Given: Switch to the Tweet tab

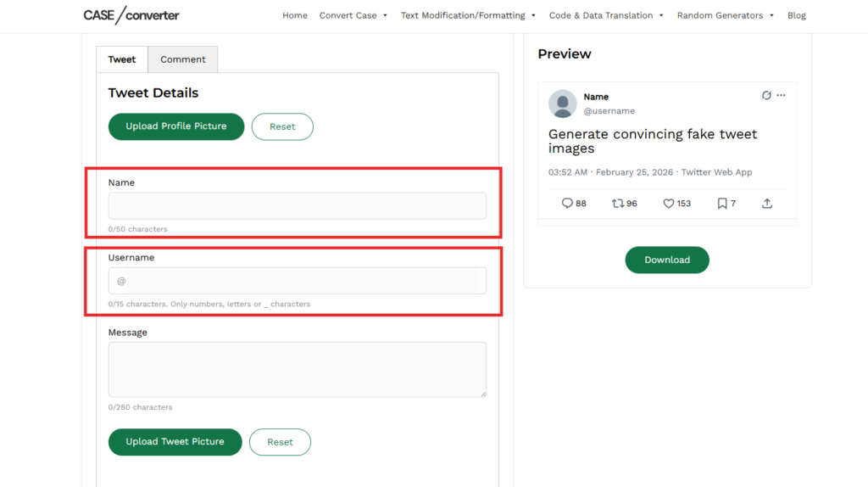Looking at the screenshot, I should click(x=122, y=59).
